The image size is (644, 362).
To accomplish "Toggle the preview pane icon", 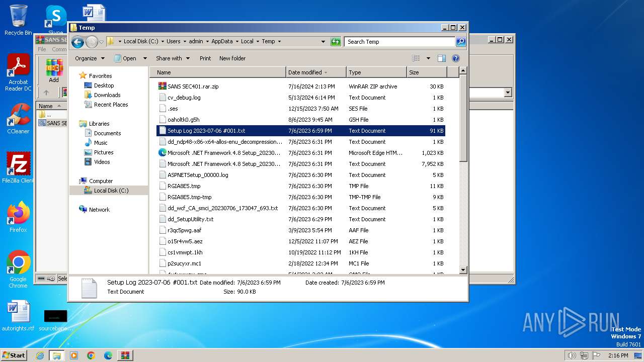I will (x=441, y=58).
